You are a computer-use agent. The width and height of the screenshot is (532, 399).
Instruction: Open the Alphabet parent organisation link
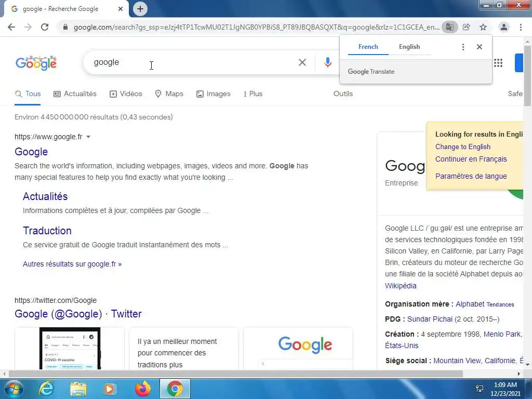pyautogui.click(x=470, y=304)
